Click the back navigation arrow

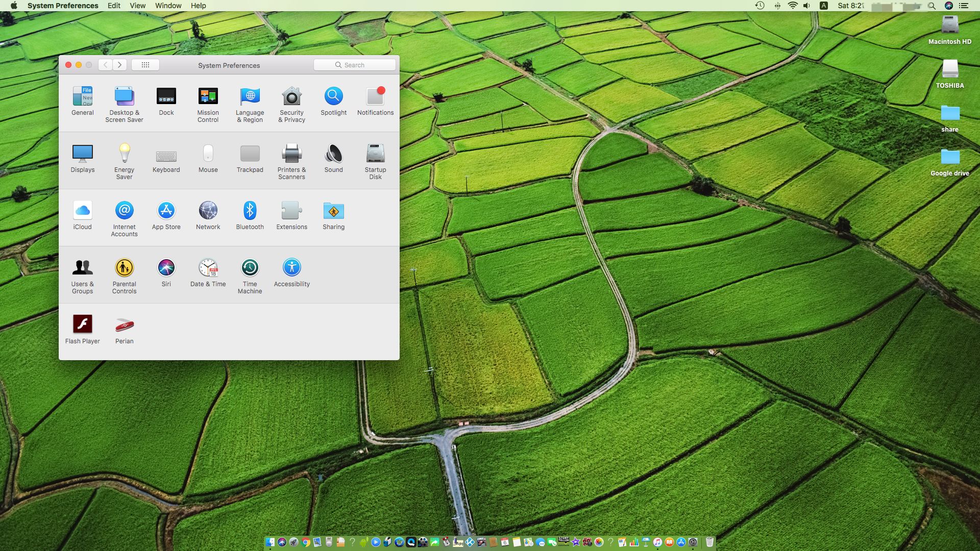[105, 65]
